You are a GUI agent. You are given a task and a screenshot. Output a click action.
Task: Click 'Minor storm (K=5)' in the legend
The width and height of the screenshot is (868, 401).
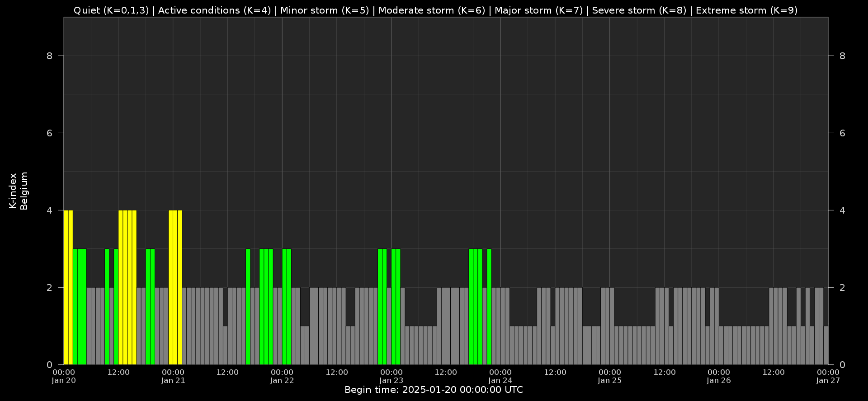point(325,10)
